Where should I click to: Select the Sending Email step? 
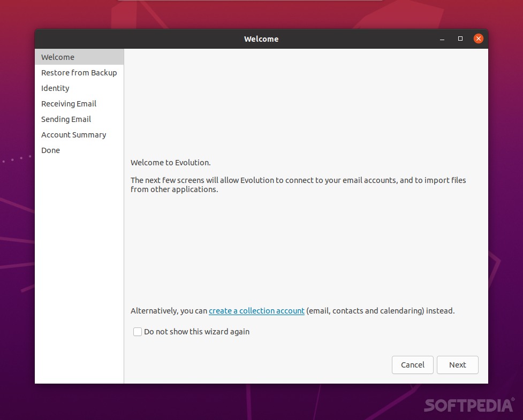(x=79, y=119)
